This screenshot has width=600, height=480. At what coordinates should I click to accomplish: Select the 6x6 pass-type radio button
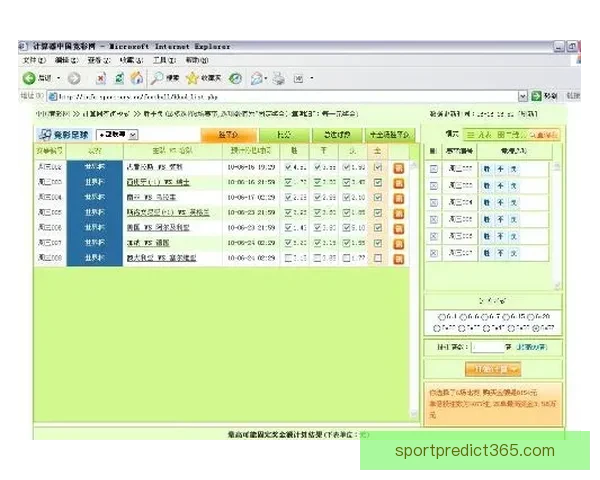point(463,317)
